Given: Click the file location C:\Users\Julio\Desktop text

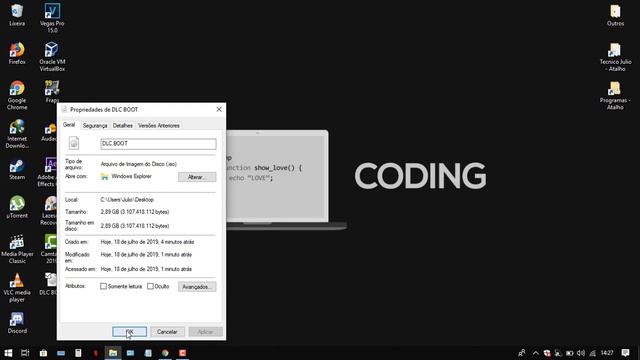Looking at the screenshot, I should coord(127,200).
